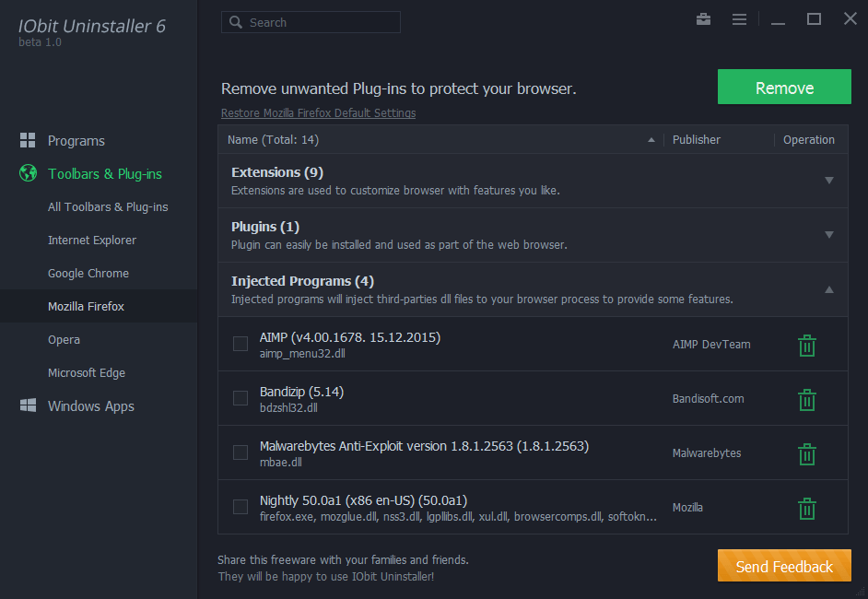Click the Programs grid icon
This screenshot has height=599, width=868.
tap(28, 140)
